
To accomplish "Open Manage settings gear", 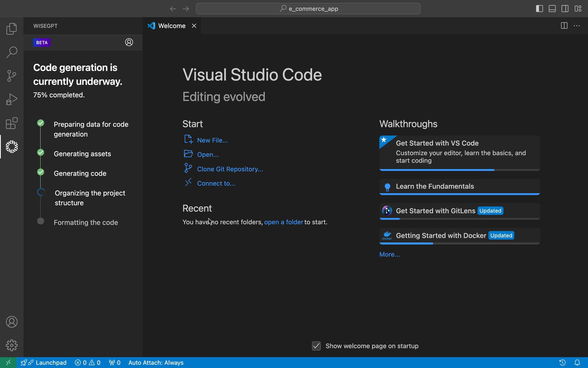I will 12,345.
